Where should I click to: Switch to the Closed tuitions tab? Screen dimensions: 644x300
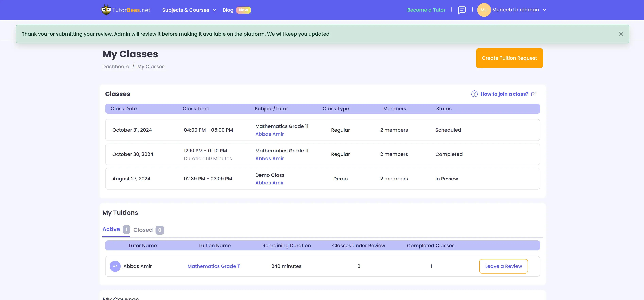[143, 230]
